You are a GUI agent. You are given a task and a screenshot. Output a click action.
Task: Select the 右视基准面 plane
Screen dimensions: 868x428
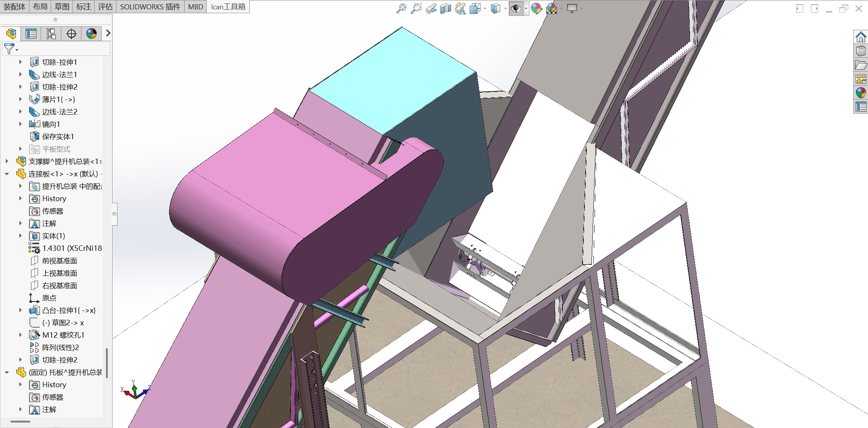54,285
